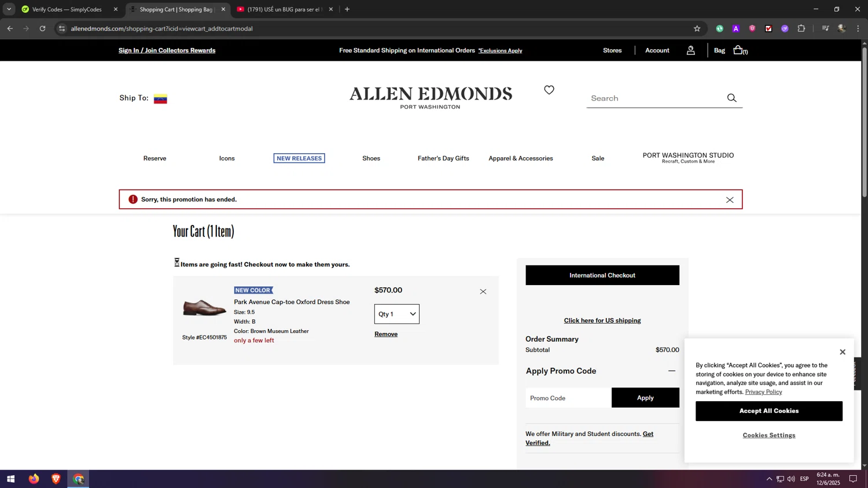
Task: Switch to the Verify Codes SimplyCodes tab
Action: pyautogui.click(x=67, y=9)
